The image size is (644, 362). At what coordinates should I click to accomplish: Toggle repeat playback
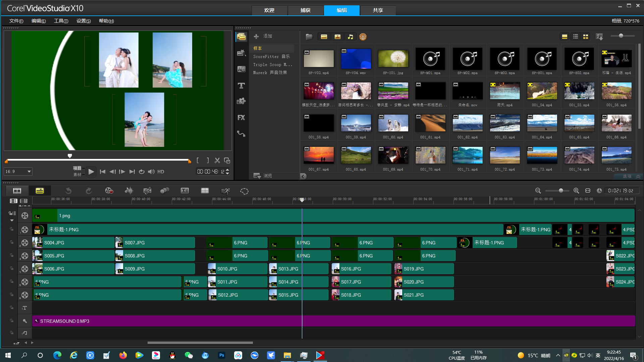pyautogui.click(x=142, y=172)
